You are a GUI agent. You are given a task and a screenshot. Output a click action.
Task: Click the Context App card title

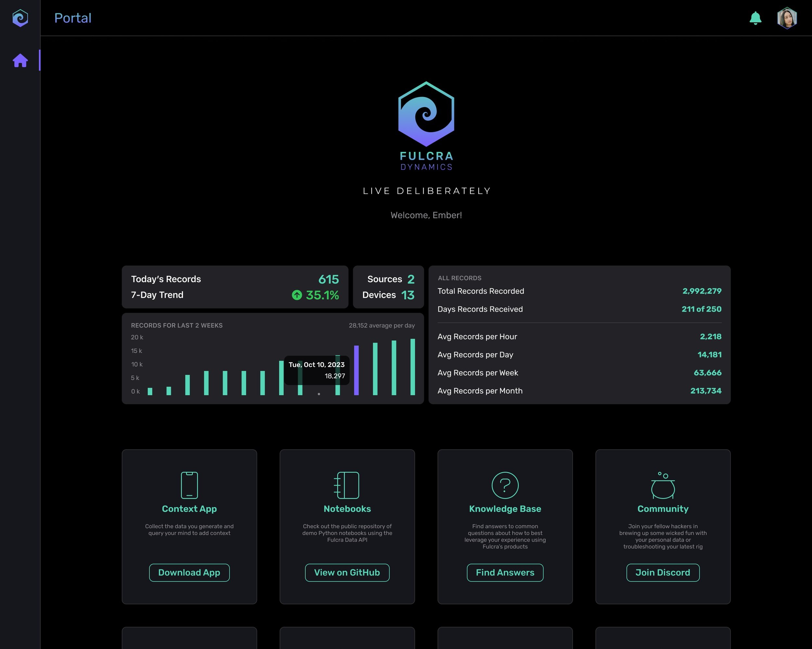tap(189, 509)
